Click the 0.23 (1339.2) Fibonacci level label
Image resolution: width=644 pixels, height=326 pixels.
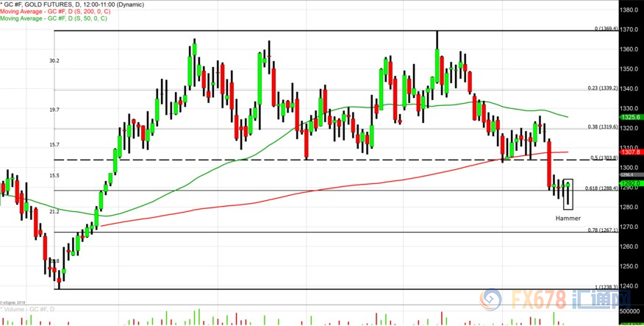(x=602, y=88)
